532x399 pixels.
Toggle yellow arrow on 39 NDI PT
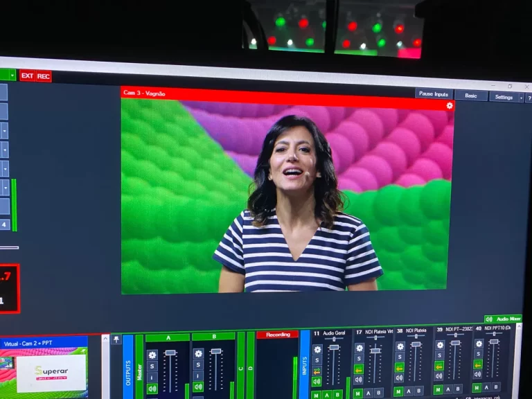[439, 366]
